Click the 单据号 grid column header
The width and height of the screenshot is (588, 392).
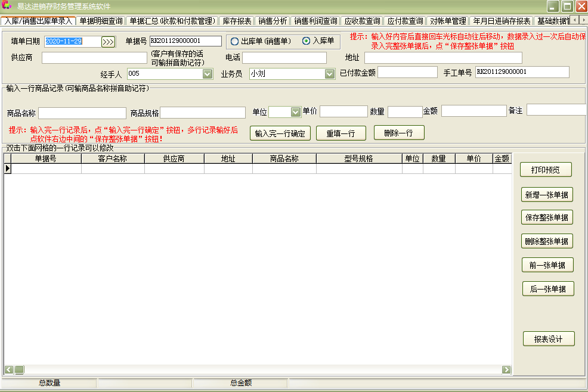[46, 158]
